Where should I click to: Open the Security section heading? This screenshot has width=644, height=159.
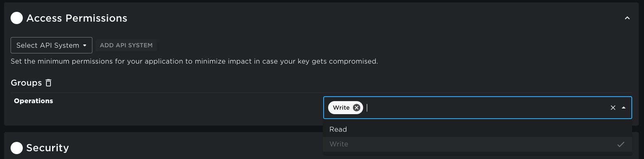(x=48, y=148)
